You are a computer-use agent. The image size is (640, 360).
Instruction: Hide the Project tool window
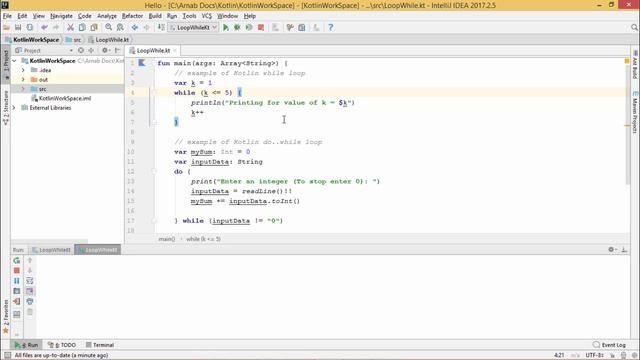118,50
